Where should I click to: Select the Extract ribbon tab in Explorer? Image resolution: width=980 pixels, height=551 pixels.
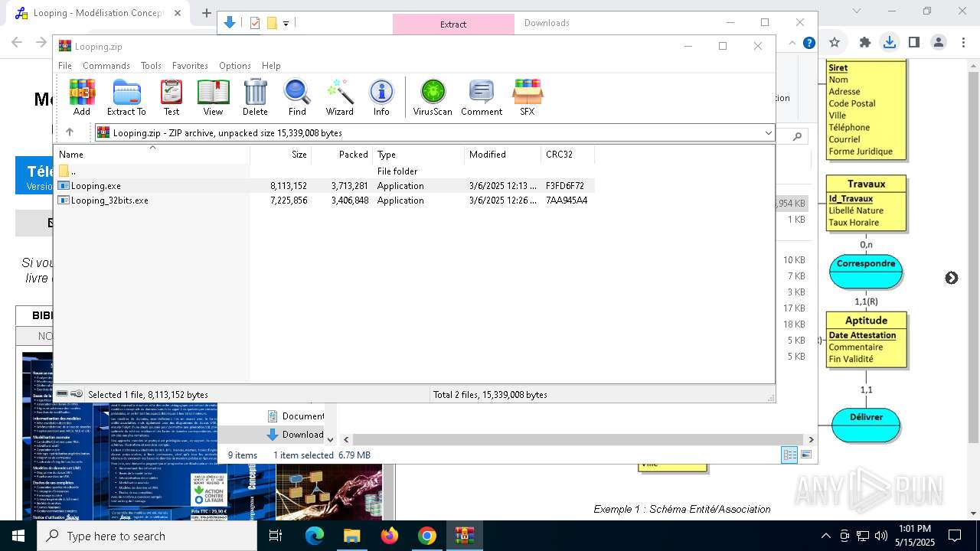pos(453,24)
